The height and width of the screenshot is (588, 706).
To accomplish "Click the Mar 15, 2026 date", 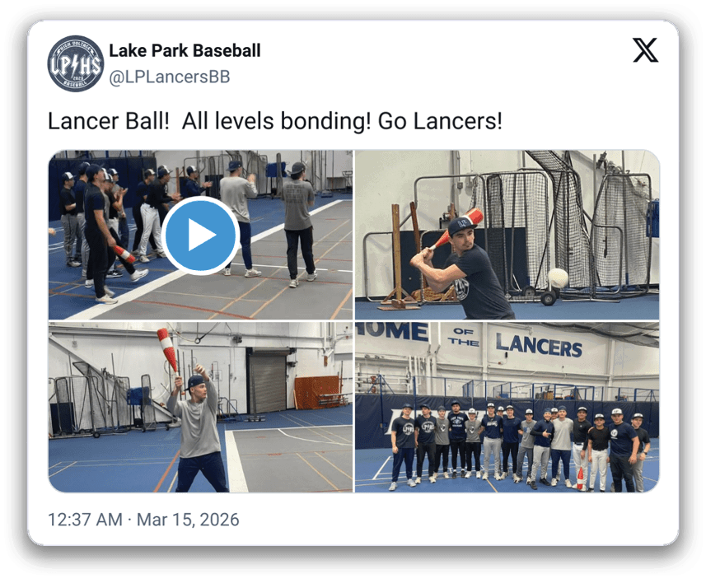I will [188, 520].
